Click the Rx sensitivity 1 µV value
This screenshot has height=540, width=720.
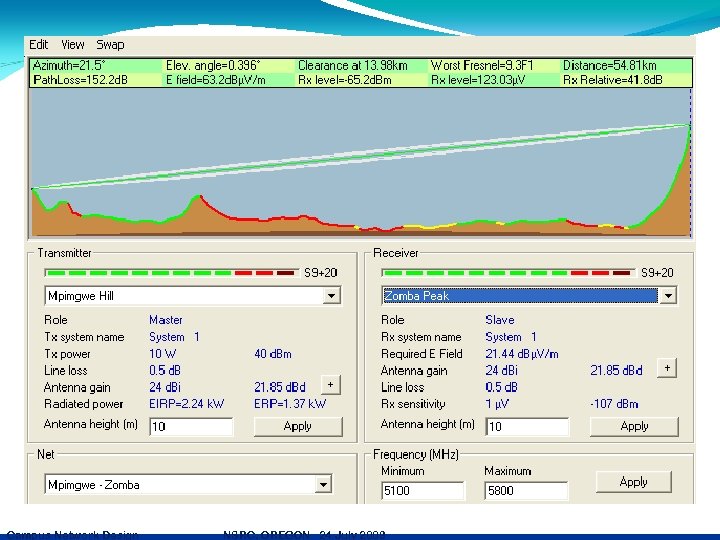point(497,404)
